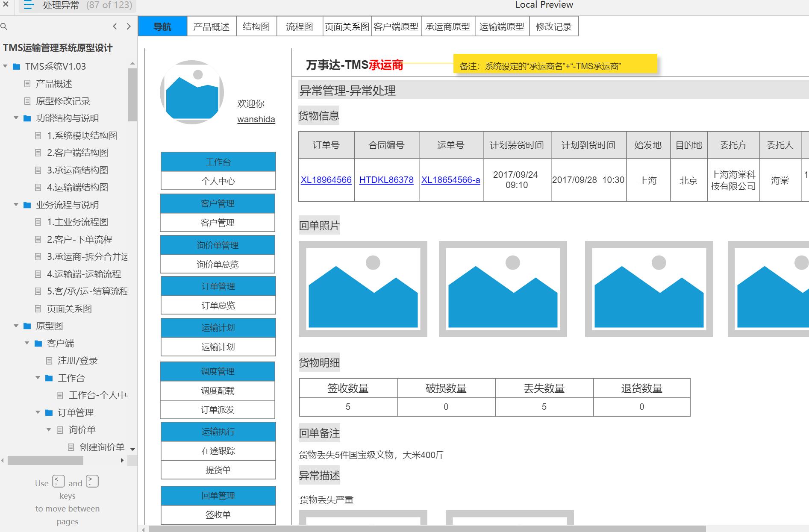
Task: Close the sitemap panel with X icon
Action: 6,5
